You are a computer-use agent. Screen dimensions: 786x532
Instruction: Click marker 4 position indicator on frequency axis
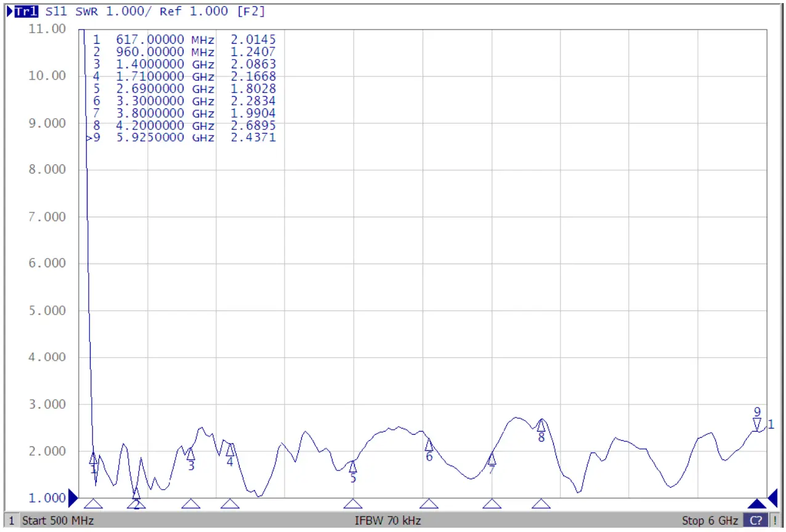click(230, 504)
